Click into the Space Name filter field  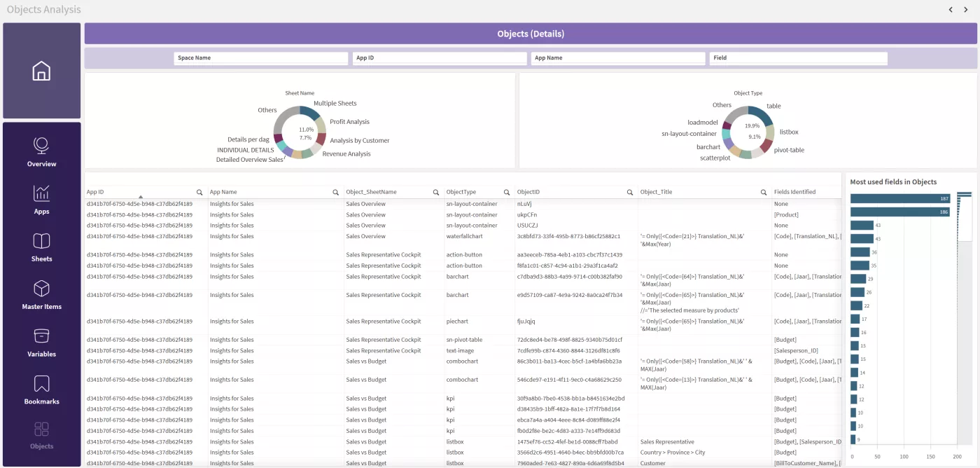(260, 58)
